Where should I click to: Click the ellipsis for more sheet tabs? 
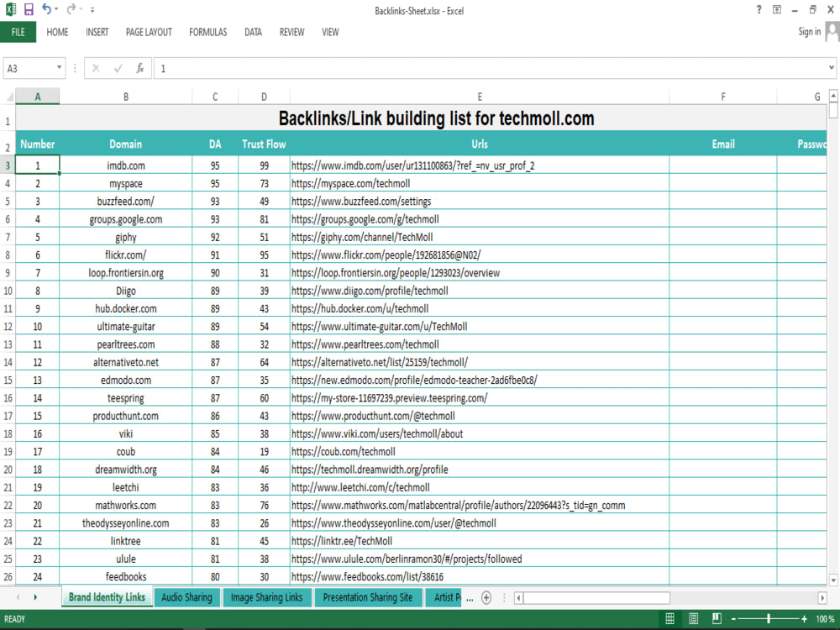[x=470, y=599]
